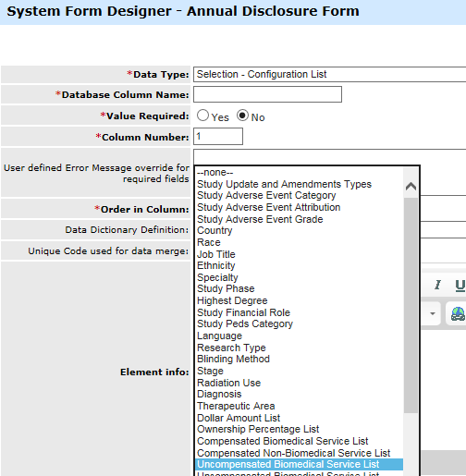Select Study Phase option

tap(299, 288)
